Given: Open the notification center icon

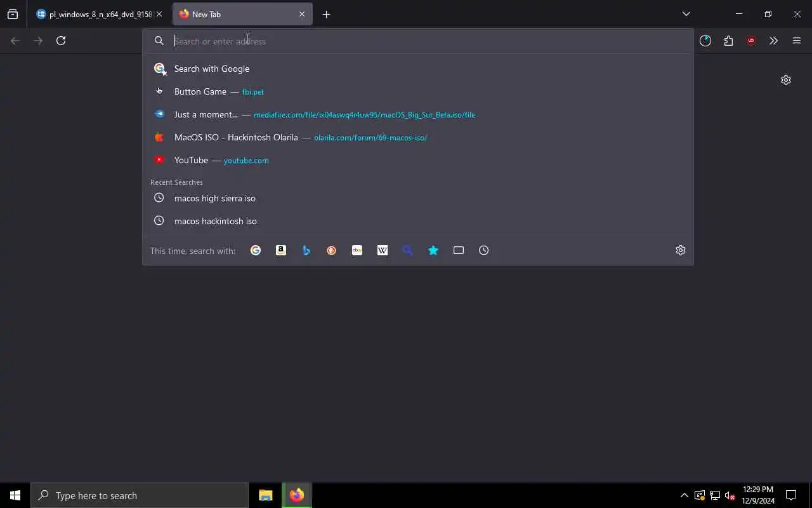Looking at the screenshot, I should tap(791, 495).
